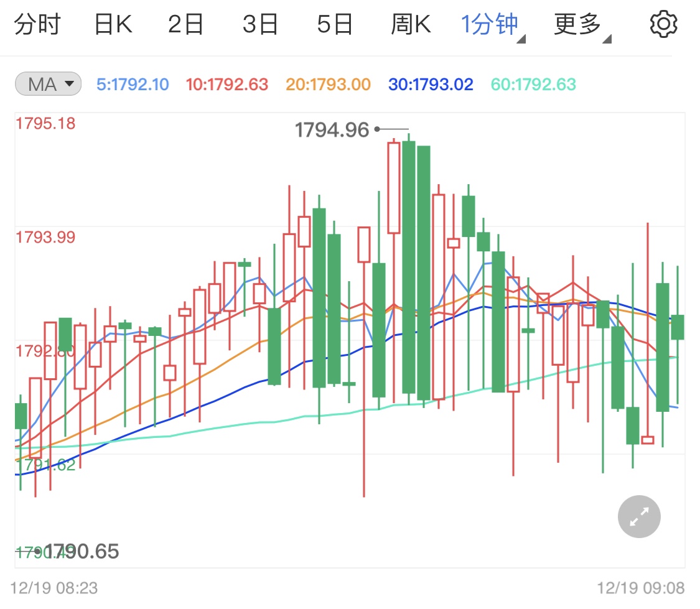Open the MA indicator dropdown
700x609 pixels.
48,84
